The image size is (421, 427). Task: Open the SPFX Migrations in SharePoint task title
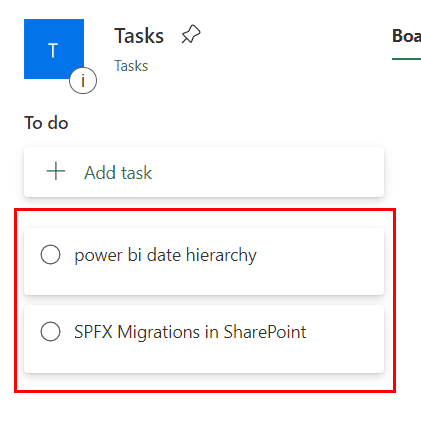click(x=190, y=332)
